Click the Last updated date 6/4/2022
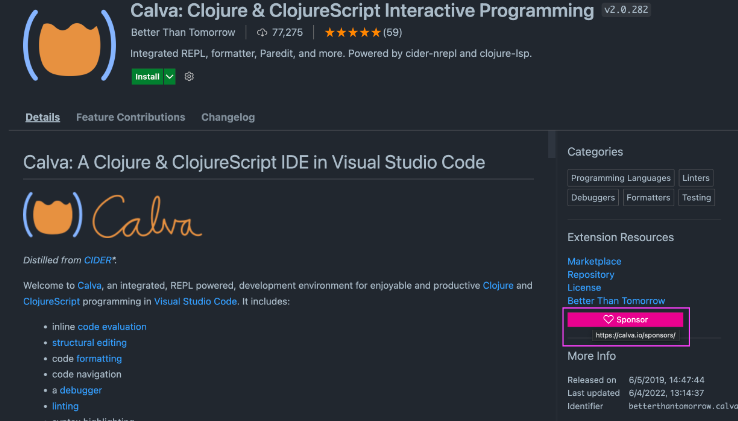 click(666, 393)
